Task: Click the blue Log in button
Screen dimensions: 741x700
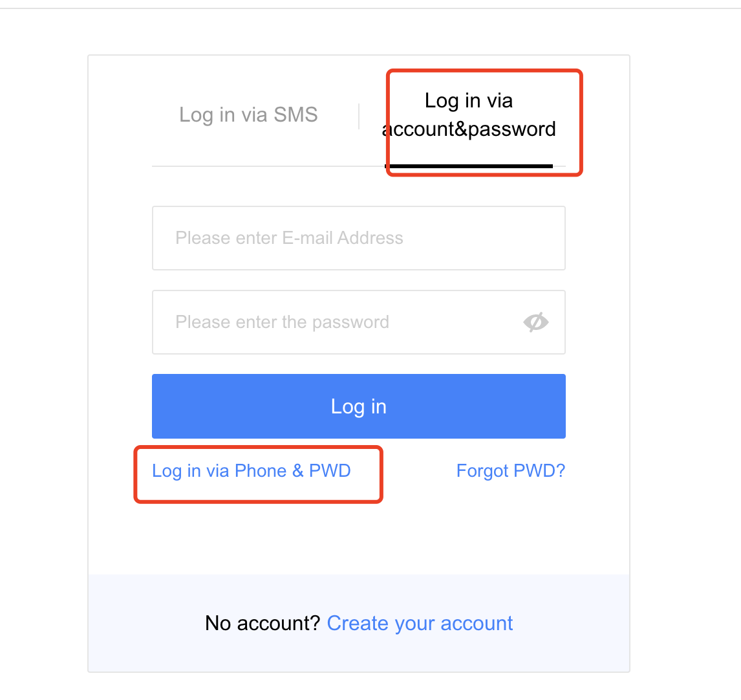Action: coord(359,406)
